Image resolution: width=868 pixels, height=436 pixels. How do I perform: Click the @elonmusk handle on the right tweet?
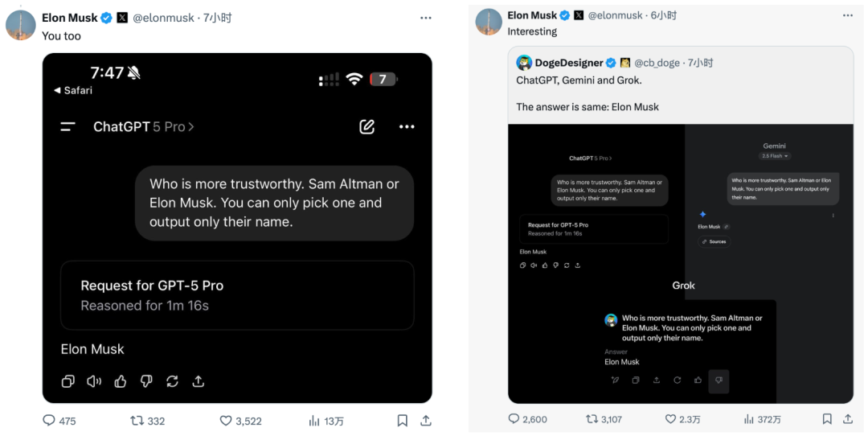(616, 15)
